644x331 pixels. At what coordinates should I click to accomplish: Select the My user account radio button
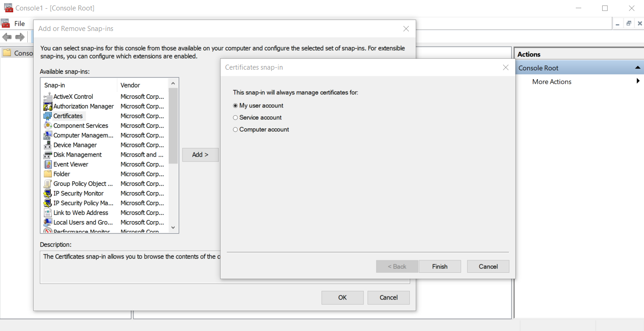coord(235,105)
